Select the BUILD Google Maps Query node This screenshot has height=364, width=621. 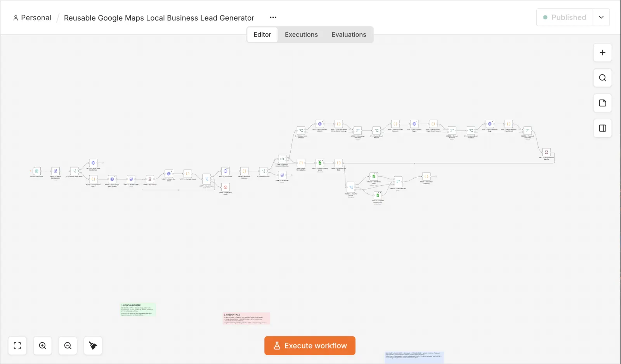[x=93, y=179]
